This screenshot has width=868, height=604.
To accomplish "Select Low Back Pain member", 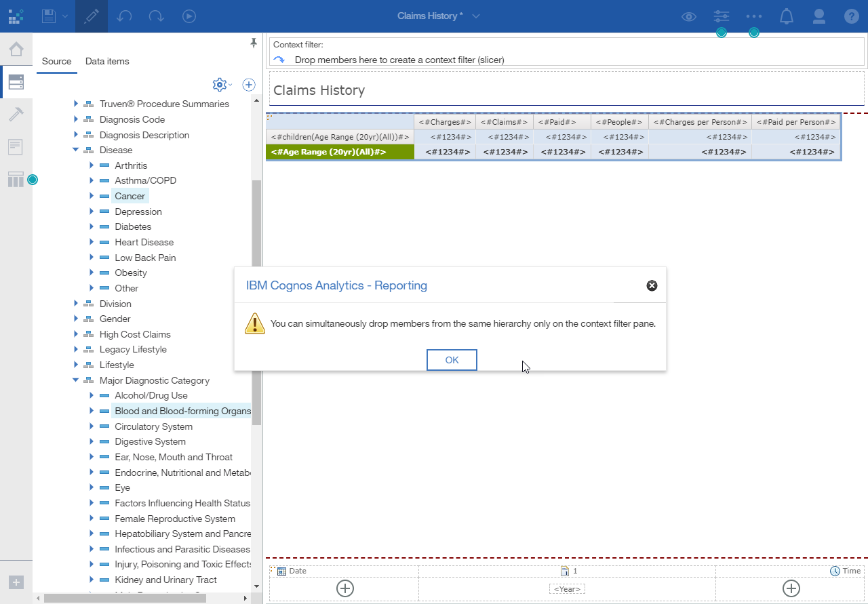I will (x=145, y=258).
